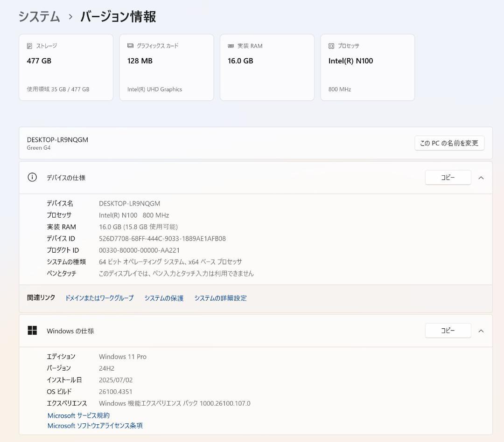Click コピー in the Windows の仕様 section
This screenshot has width=504, height=442.
pos(448,330)
